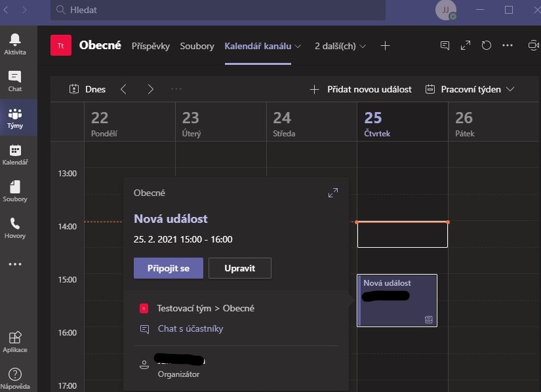The height and width of the screenshot is (392, 541).
Task: Click the calendar overflow dots near arrows
Action: point(176,89)
